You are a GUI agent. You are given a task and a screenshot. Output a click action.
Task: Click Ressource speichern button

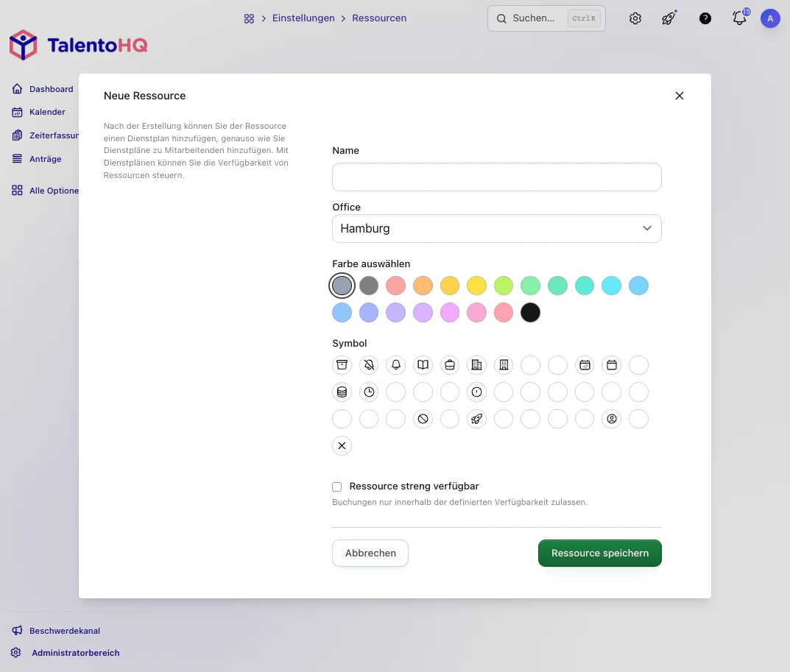(x=599, y=553)
